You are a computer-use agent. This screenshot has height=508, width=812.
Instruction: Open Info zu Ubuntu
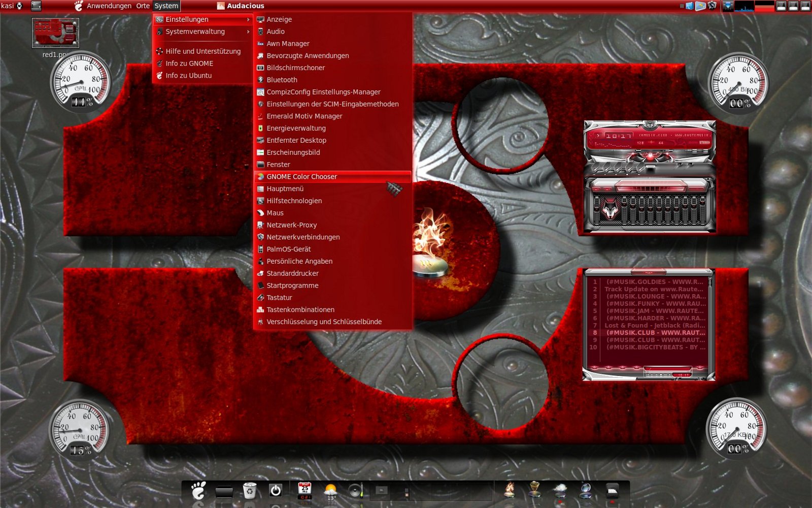[203, 75]
